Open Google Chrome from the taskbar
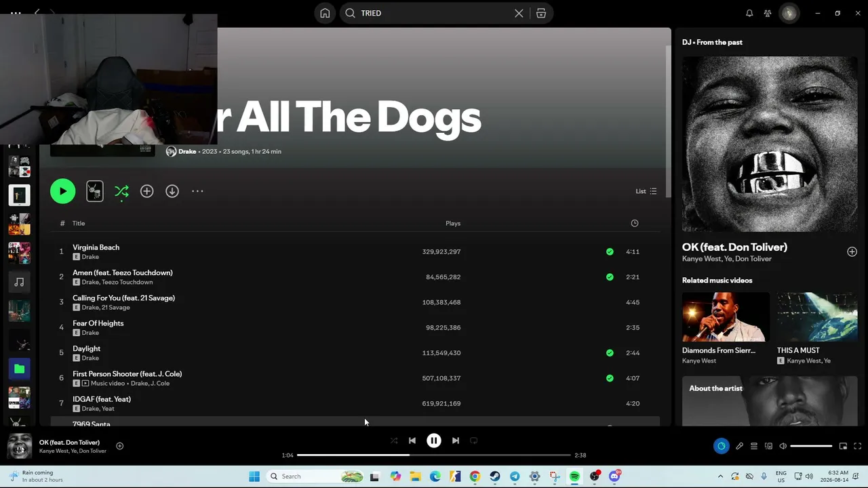The height and width of the screenshot is (488, 868). (475, 476)
